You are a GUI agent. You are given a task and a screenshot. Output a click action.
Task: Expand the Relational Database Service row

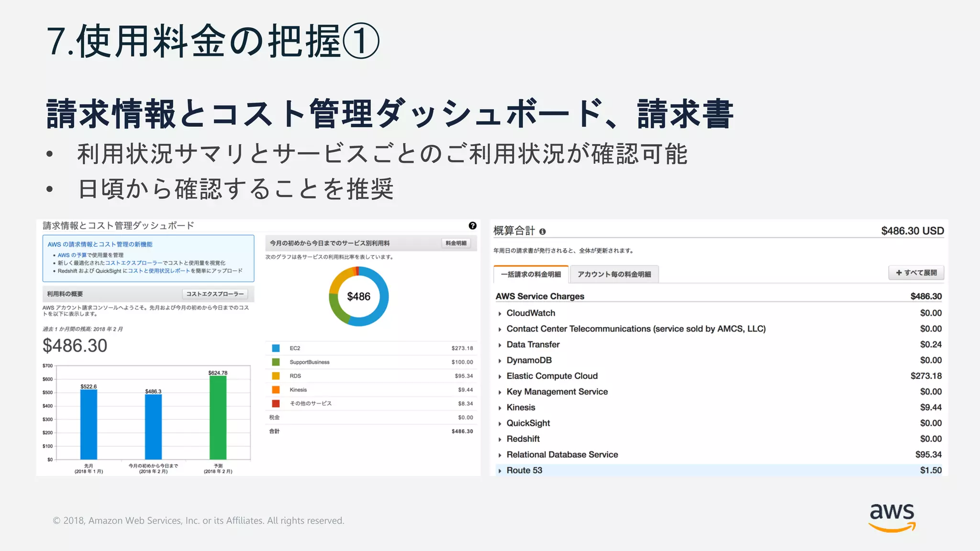tap(500, 455)
